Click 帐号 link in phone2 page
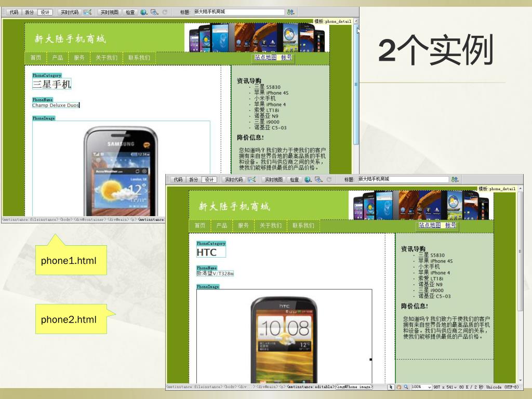Screen dimensions: 532x399 pos(450,225)
